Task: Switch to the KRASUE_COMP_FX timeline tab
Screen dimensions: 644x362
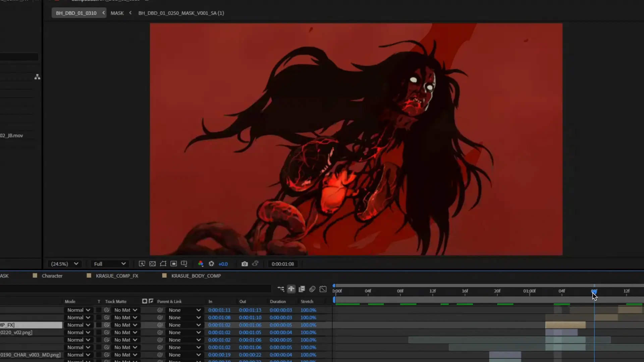Action: [117, 276]
